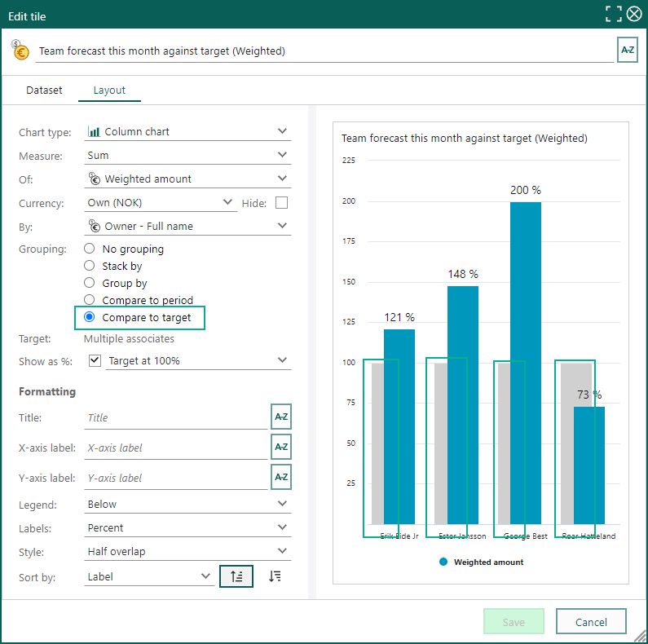Click the Title input field

(176, 417)
